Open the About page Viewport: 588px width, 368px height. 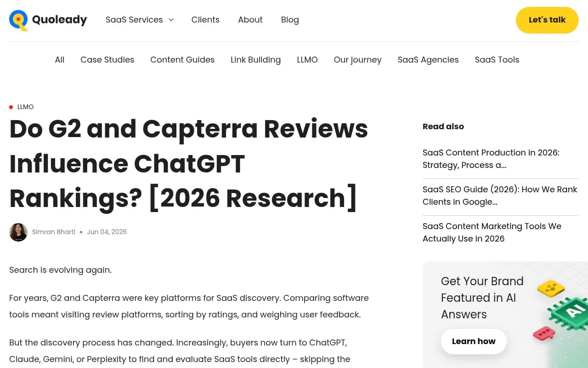250,20
